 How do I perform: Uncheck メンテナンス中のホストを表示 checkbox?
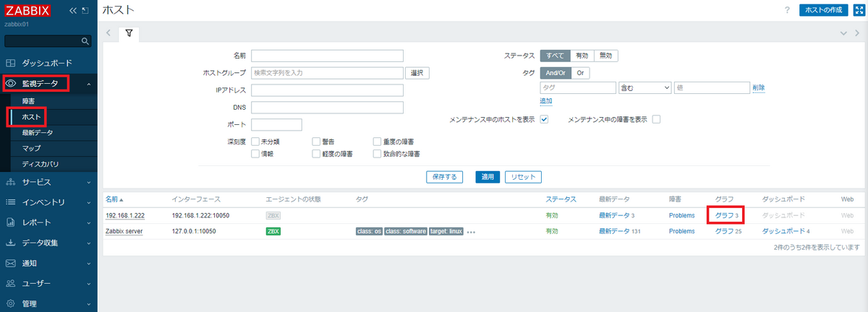pos(544,119)
